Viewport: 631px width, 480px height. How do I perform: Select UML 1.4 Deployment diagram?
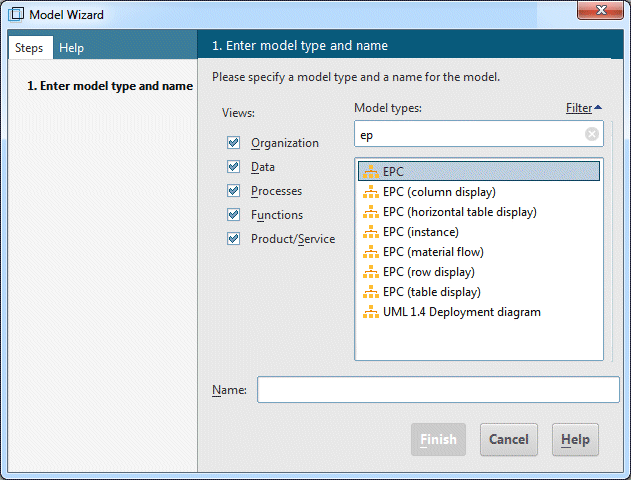click(x=479, y=312)
